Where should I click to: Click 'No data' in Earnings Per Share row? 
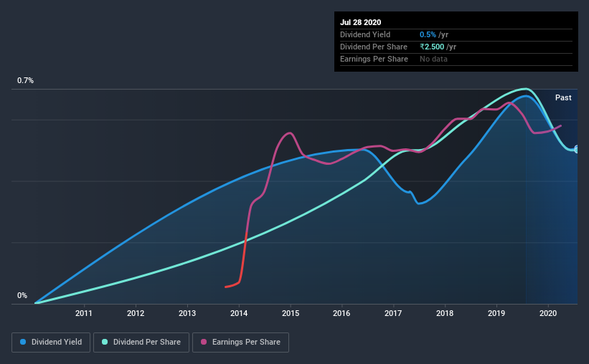click(433, 59)
